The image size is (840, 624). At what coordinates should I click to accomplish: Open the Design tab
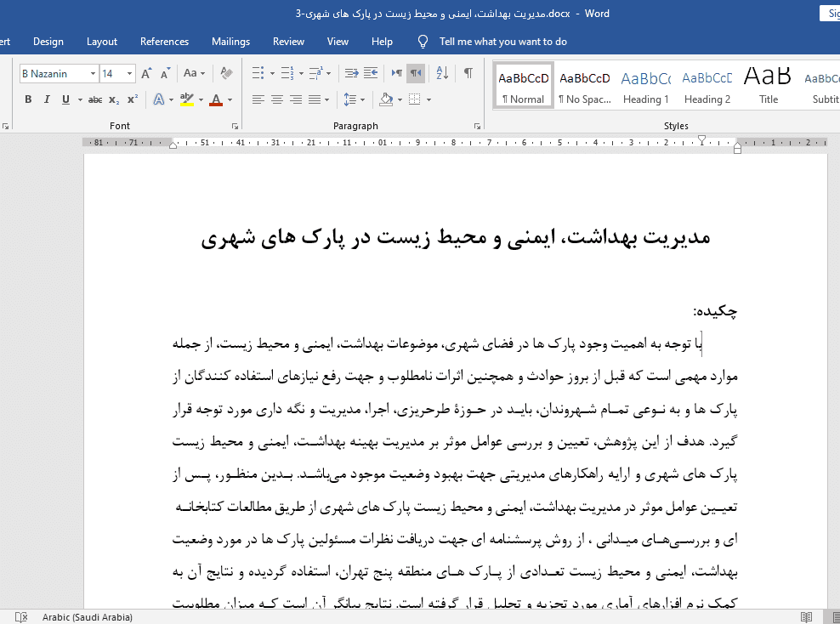(x=48, y=42)
